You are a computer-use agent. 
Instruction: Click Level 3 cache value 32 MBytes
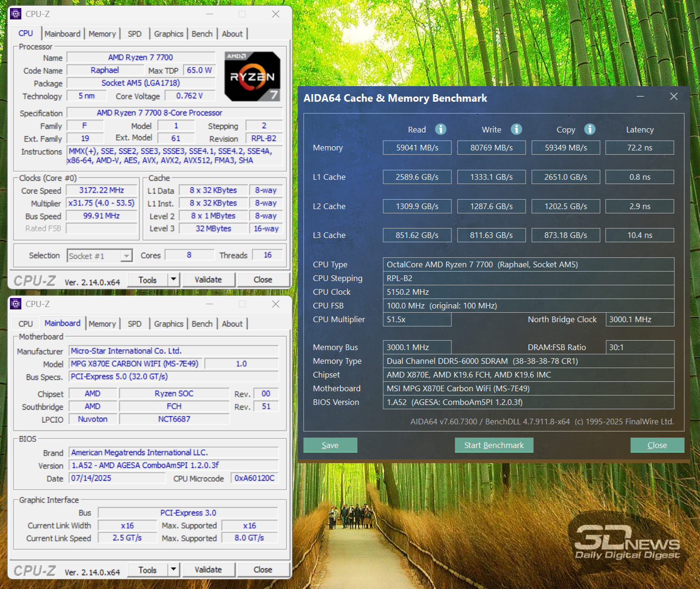[213, 229]
